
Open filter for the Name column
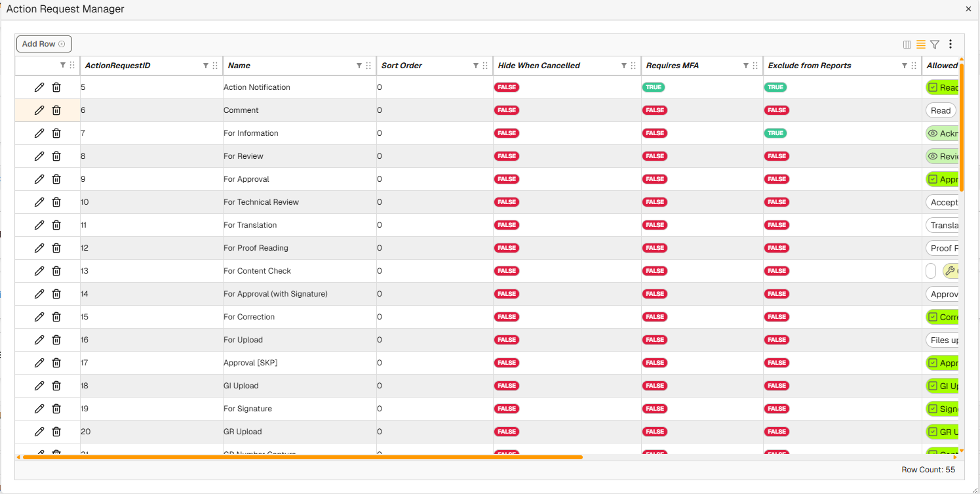click(359, 66)
